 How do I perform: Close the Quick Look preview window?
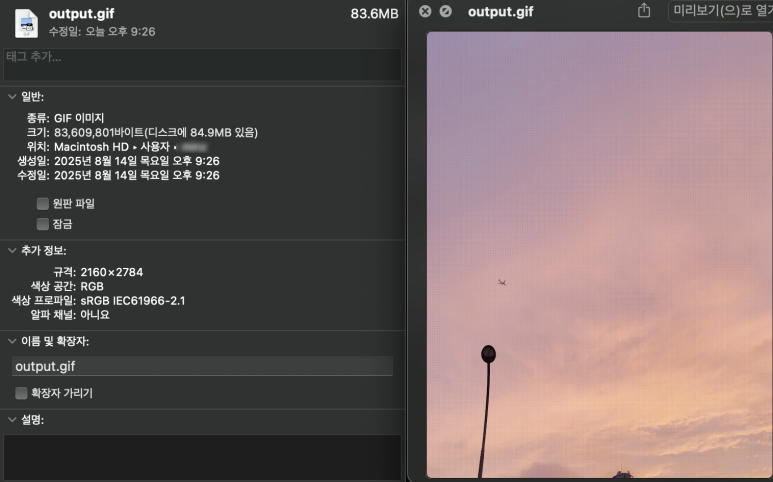tap(425, 12)
